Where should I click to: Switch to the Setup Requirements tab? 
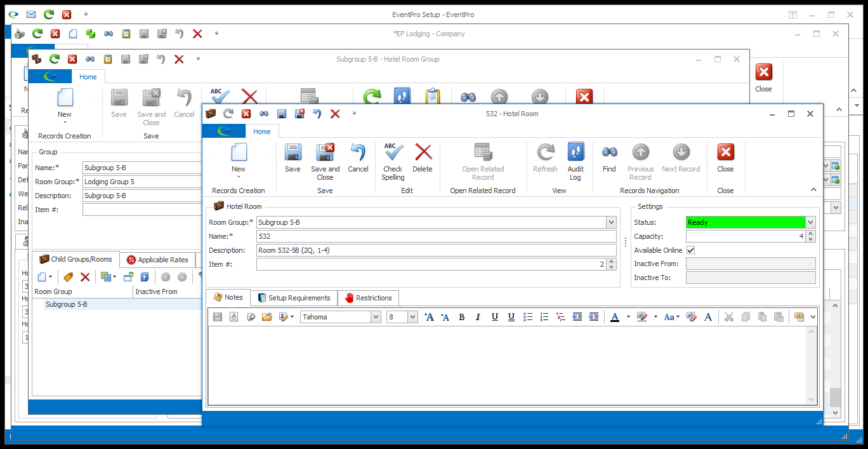coord(293,298)
